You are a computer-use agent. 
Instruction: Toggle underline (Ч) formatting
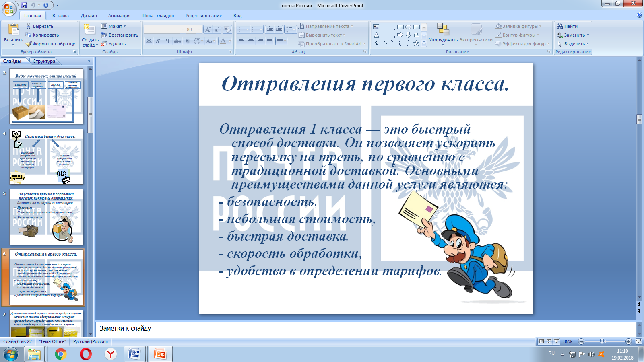click(x=168, y=41)
